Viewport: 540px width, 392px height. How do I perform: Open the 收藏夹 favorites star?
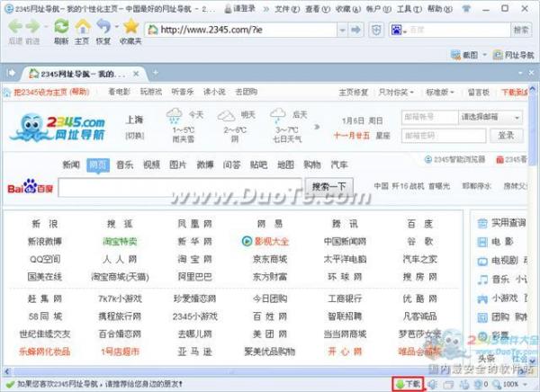click(x=130, y=26)
